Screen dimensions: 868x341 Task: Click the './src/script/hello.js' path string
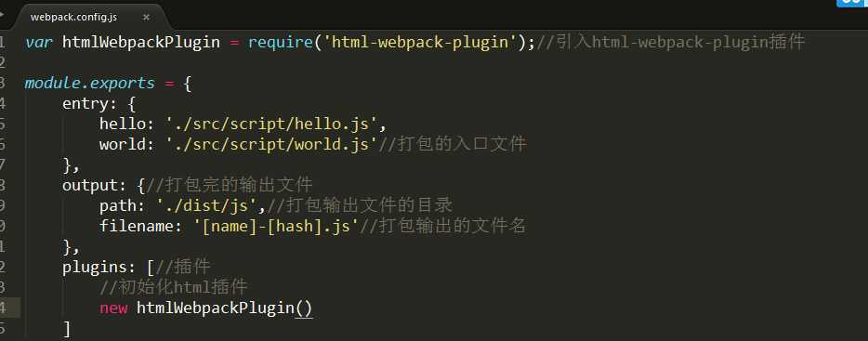(x=271, y=124)
